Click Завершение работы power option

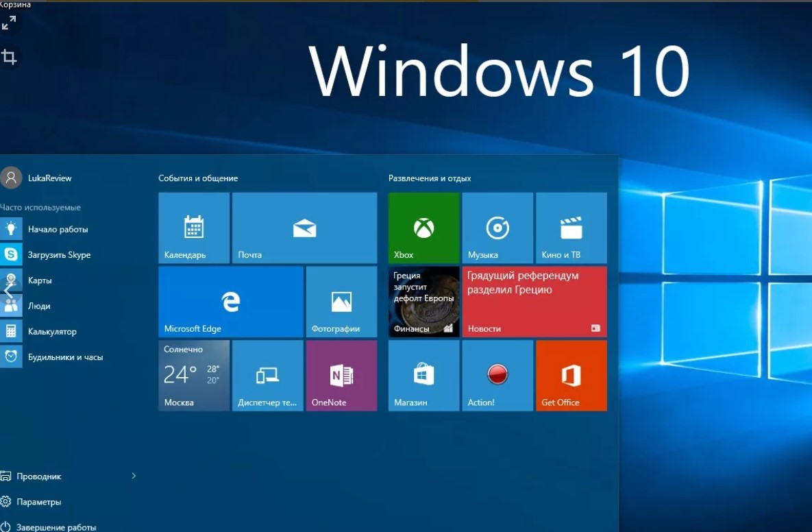coord(56,527)
